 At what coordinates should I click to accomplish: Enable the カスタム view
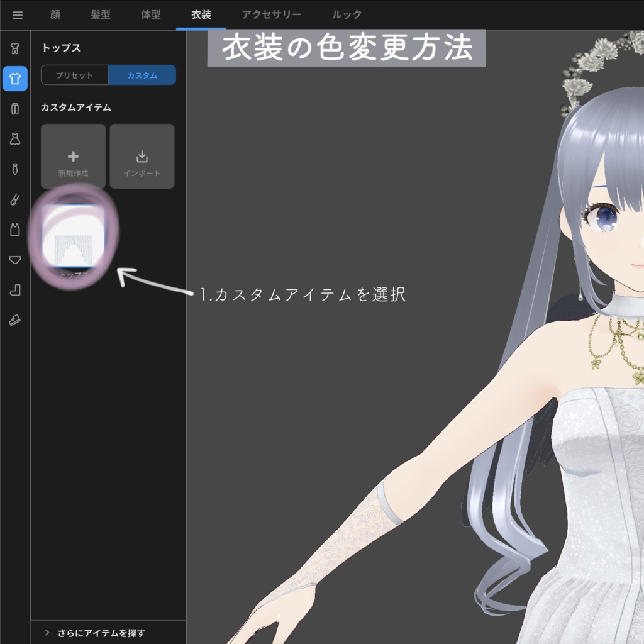pyautogui.click(x=142, y=75)
